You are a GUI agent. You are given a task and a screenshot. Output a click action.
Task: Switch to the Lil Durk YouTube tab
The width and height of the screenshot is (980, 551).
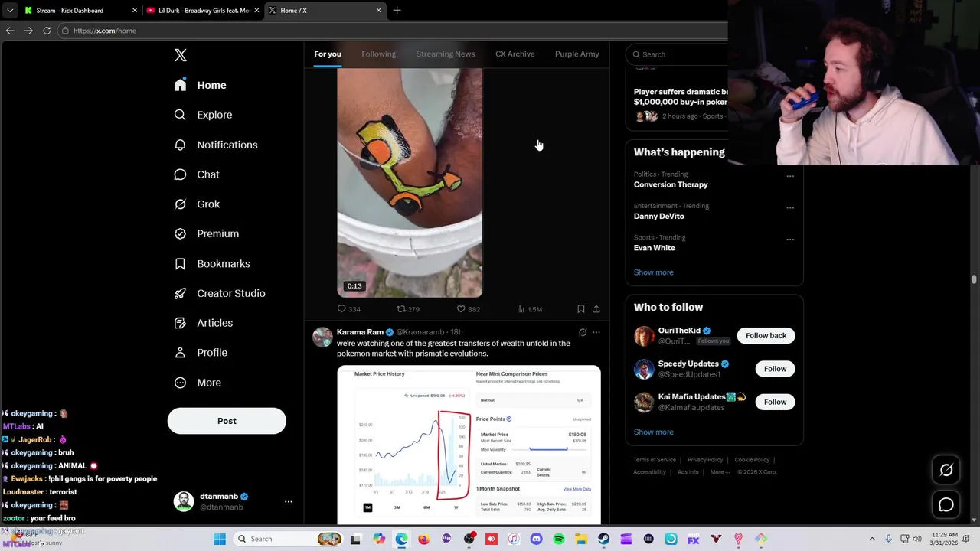[203, 11]
